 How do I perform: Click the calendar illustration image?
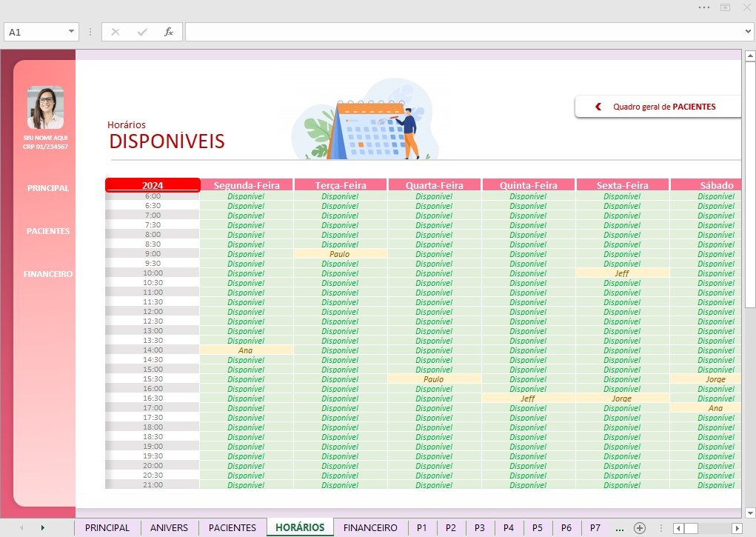(x=365, y=120)
